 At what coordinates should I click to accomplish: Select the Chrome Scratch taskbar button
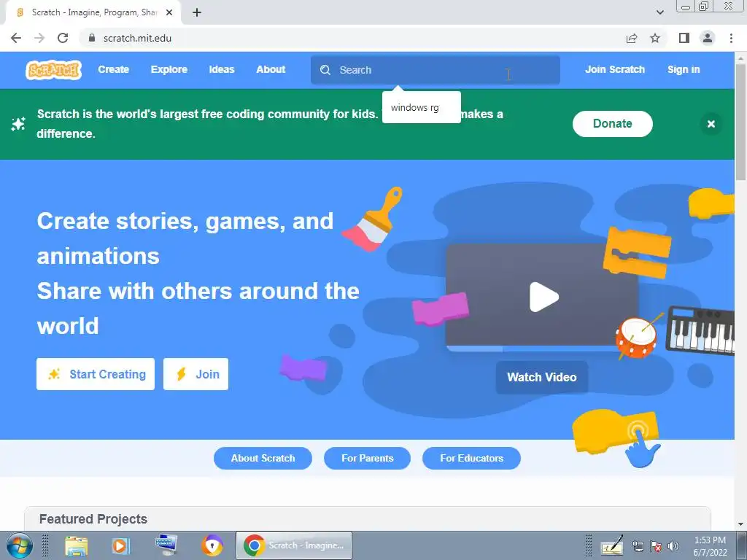point(294,545)
